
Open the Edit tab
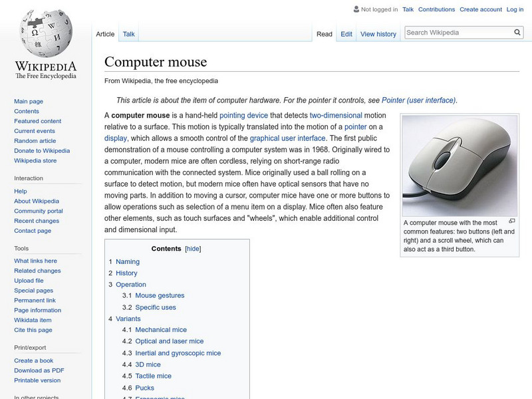pos(346,35)
